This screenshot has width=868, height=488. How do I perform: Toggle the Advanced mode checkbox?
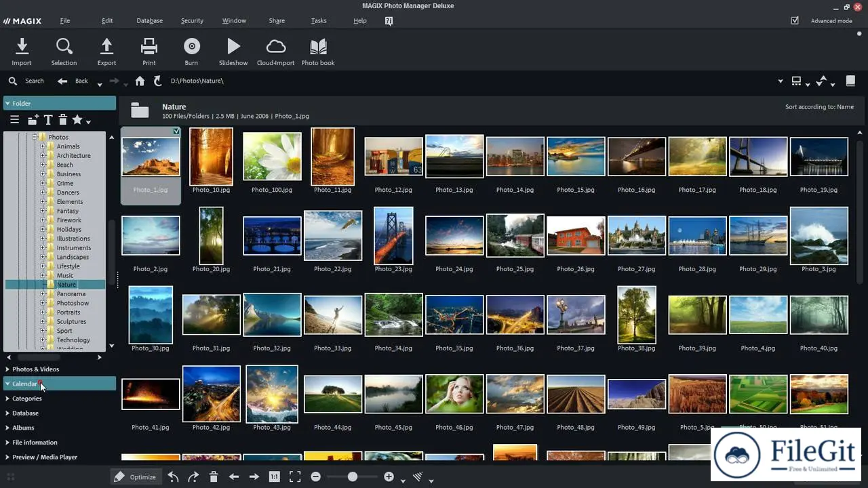pos(795,21)
